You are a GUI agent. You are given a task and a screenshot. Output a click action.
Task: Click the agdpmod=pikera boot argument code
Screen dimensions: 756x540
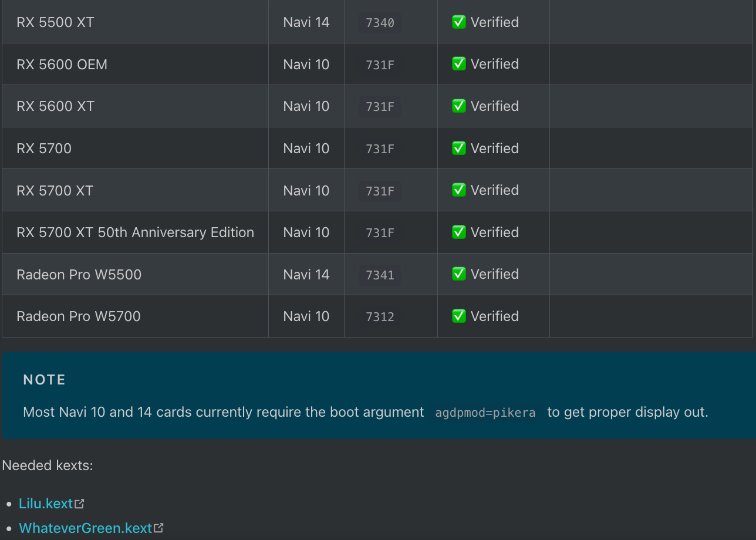(485, 413)
